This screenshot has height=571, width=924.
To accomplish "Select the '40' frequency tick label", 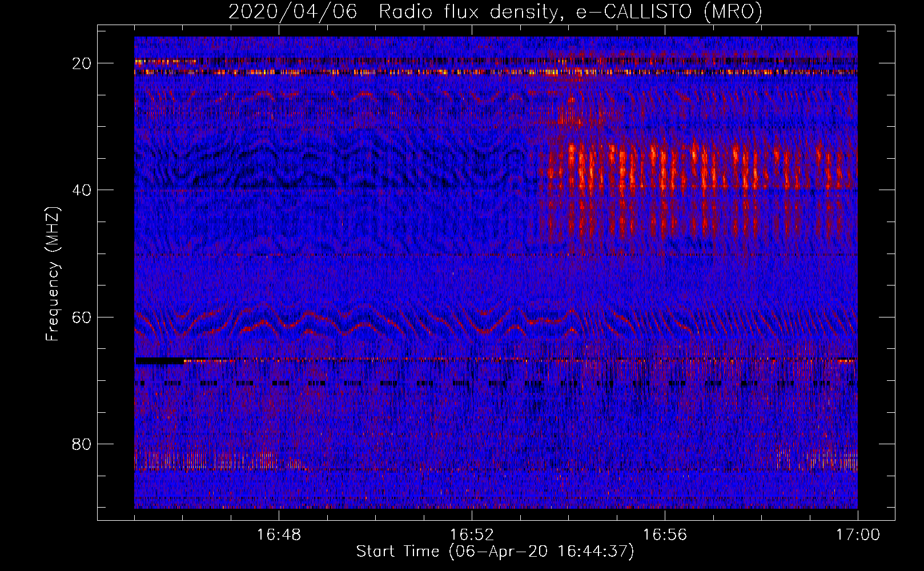I will tap(82, 190).
